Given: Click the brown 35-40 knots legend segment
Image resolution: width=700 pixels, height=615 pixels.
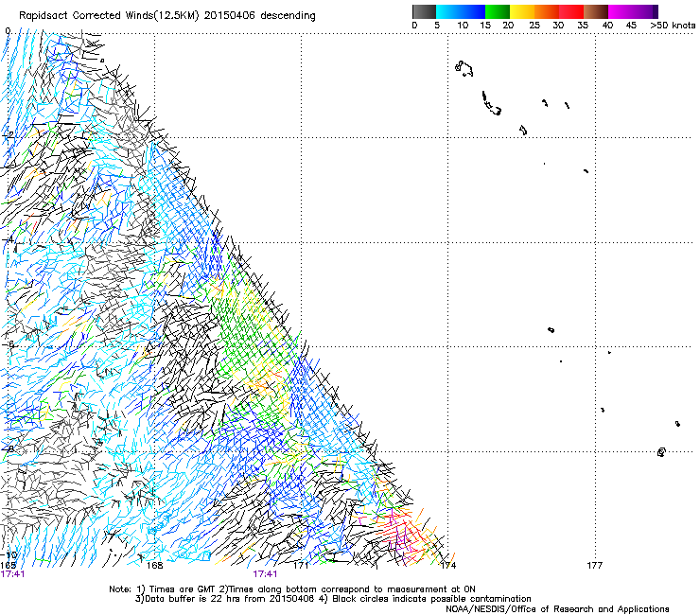Looking at the screenshot, I should tap(596, 11).
